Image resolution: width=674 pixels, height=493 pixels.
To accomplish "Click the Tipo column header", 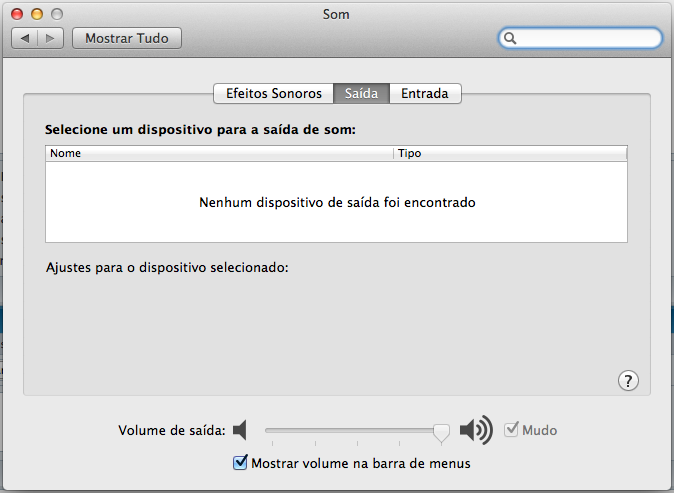I will pos(509,154).
